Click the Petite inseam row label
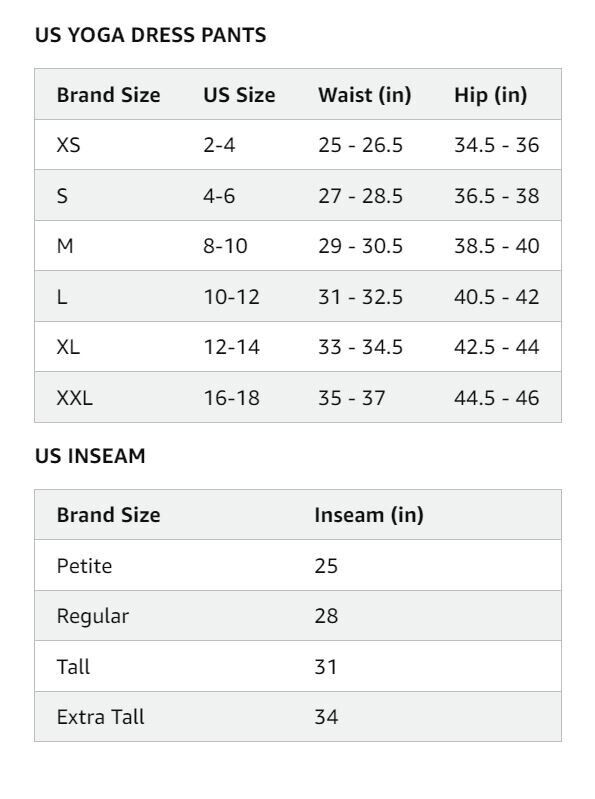 (84, 566)
